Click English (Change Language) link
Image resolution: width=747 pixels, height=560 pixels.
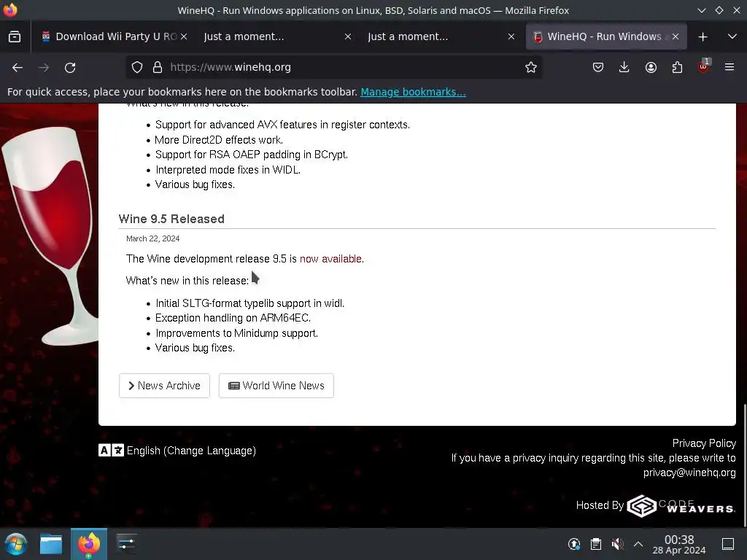point(192,451)
